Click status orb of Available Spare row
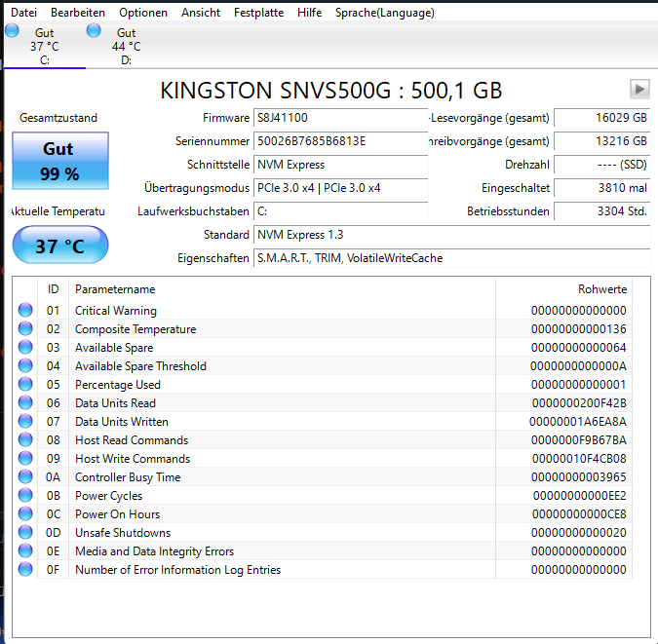The height and width of the screenshot is (644, 658). point(25,347)
